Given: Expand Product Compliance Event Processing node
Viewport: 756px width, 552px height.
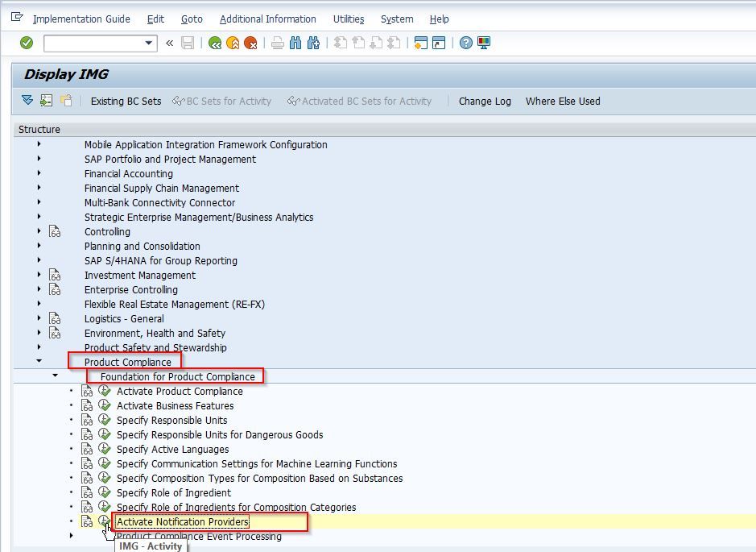Looking at the screenshot, I should 72,535.
